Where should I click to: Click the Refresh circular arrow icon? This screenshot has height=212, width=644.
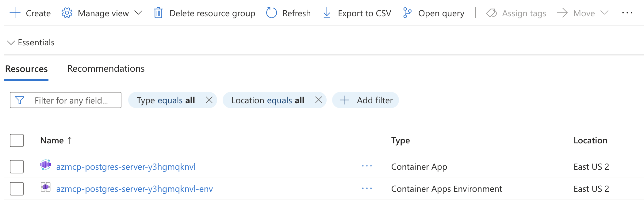pos(271,13)
